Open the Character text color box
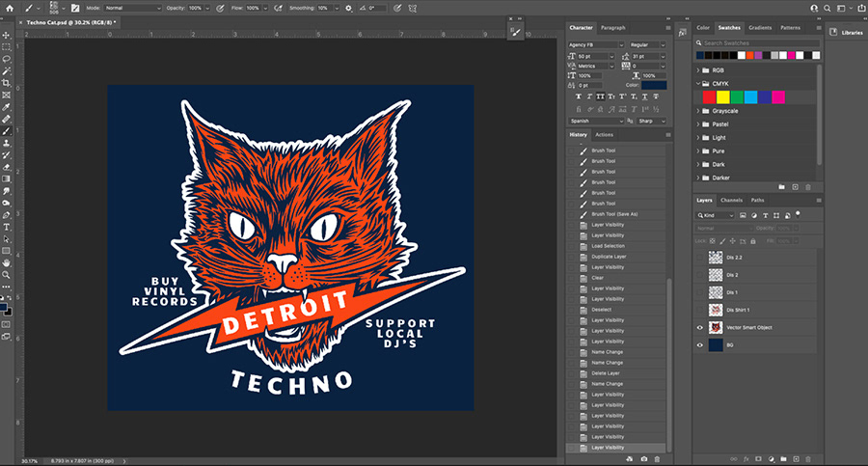This screenshot has width=868, height=466. pos(654,85)
